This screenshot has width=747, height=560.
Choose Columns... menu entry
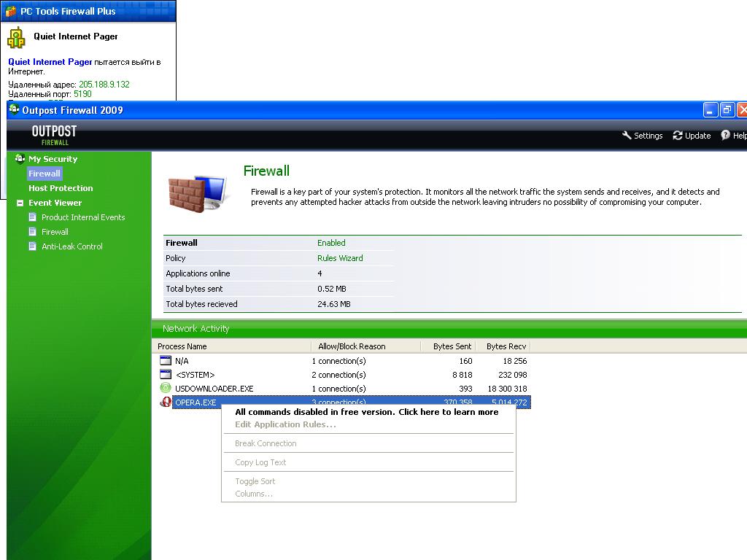pyautogui.click(x=254, y=494)
